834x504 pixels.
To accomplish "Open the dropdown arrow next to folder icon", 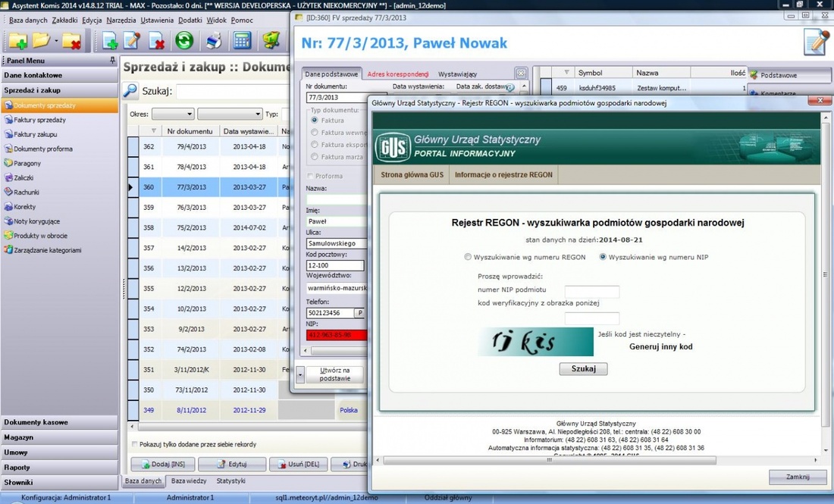I will (x=56, y=41).
